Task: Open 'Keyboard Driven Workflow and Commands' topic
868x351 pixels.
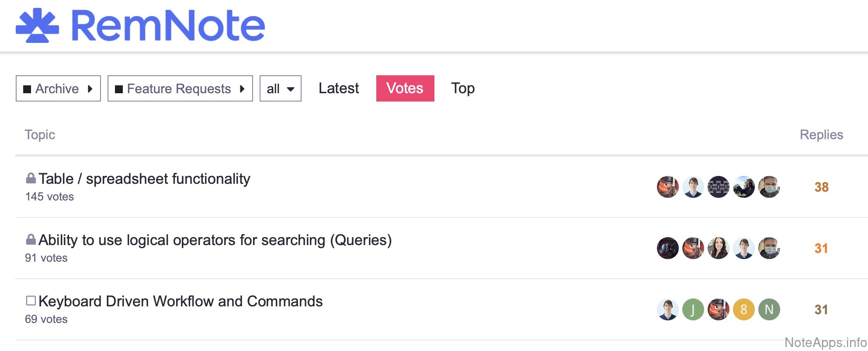Action: point(181,302)
